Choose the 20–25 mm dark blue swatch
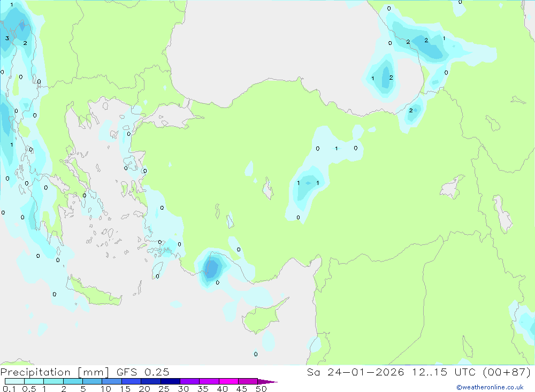This screenshot has height=392, width=535. (150, 381)
